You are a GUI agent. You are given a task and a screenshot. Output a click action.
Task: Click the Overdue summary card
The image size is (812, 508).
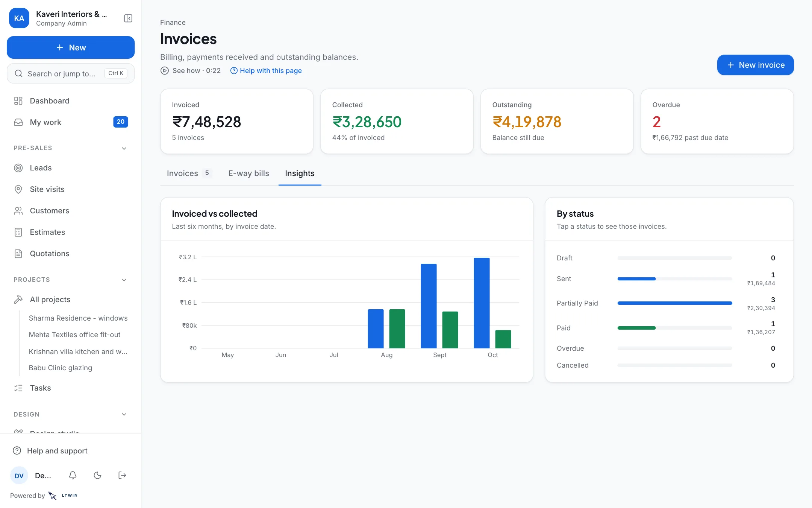[717, 121]
